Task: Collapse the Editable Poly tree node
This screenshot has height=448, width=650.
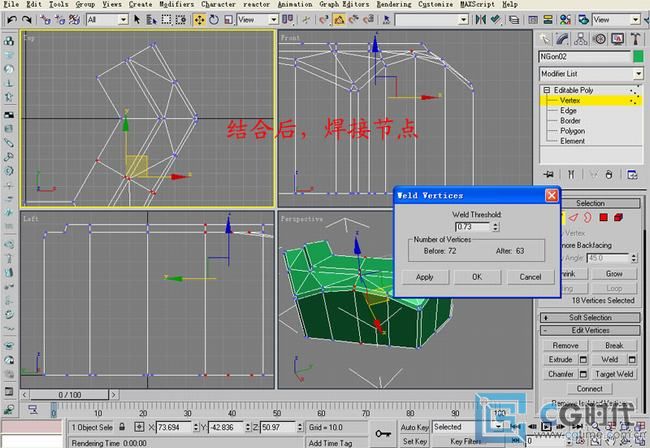Action: [547, 90]
